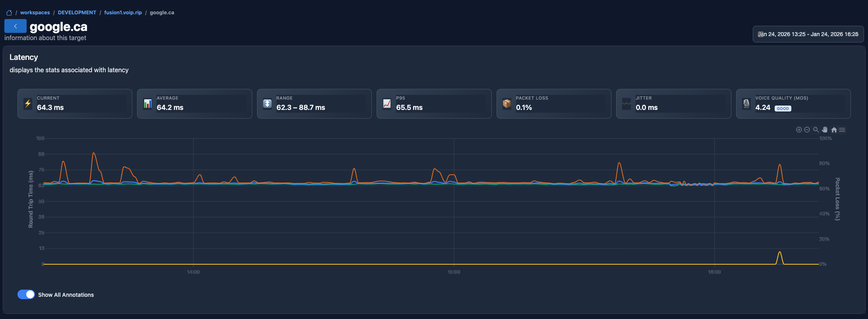Click the GOOD quality badge

783,108
